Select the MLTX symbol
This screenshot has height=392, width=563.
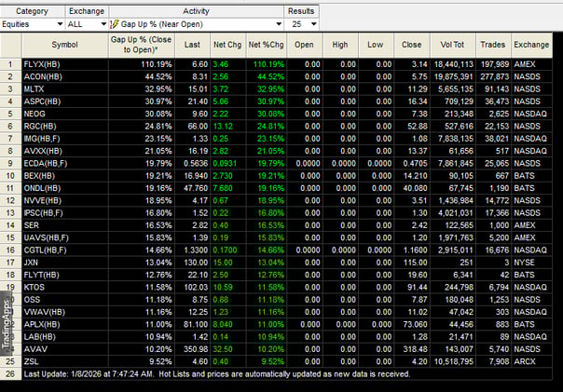34,89
